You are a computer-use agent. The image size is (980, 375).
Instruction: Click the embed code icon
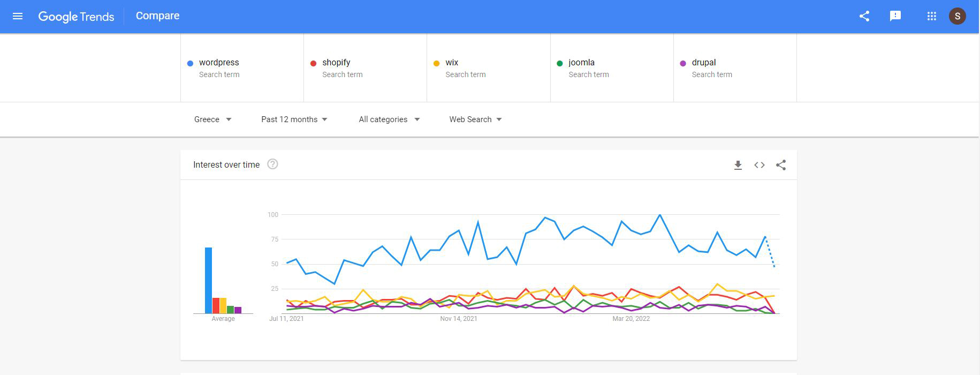point(759,165)
